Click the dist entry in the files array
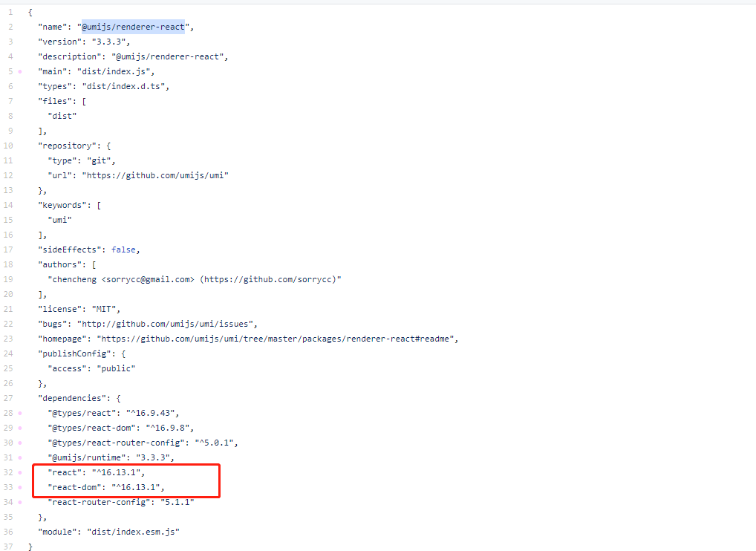The image size is (756, 551). click(x=62, y=115)
